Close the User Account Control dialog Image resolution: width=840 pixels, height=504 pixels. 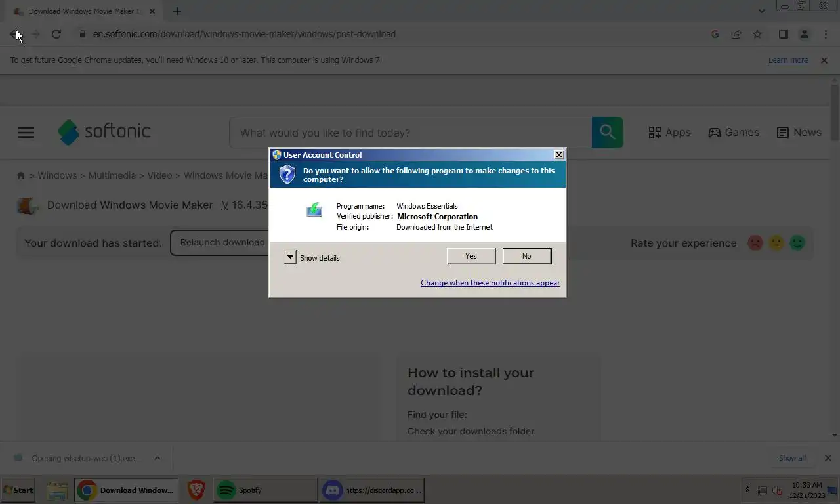click(558, 155)
